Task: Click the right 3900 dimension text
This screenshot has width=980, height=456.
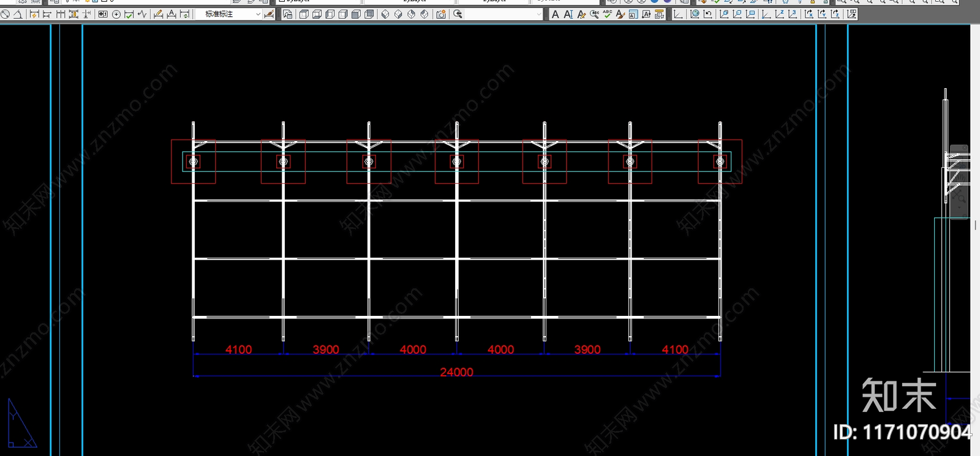Action: tap(587, 349)
